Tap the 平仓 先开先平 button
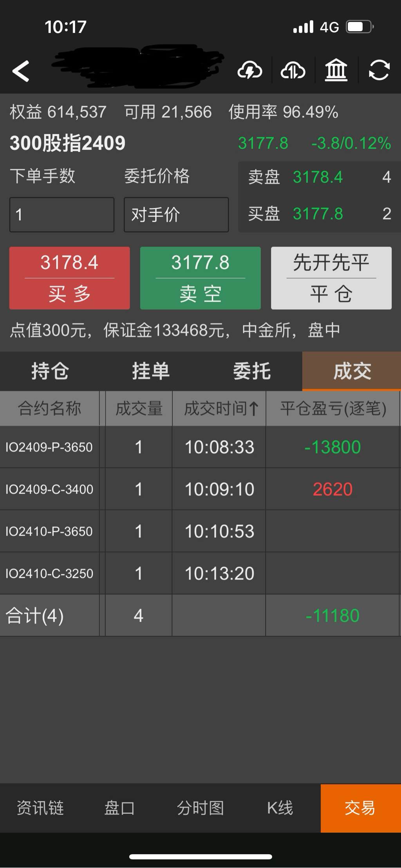Image resolution: width=401 pixels, height=868 pixels. [x=331, y=278]
